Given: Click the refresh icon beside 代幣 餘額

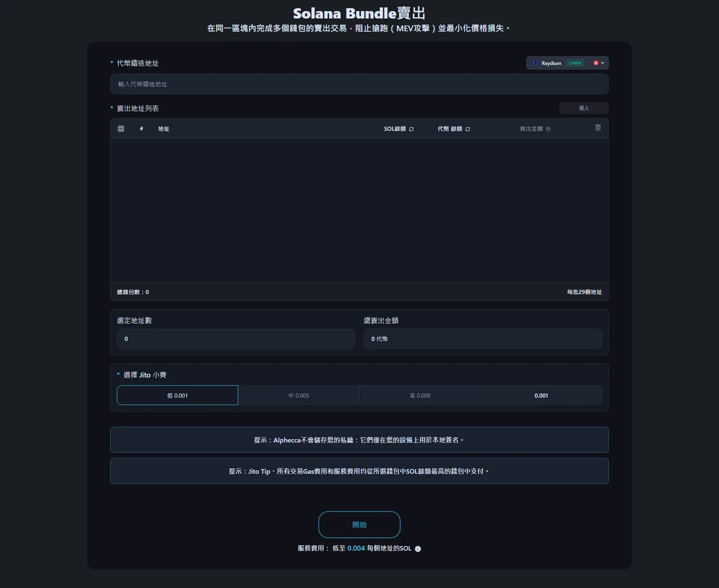Looking at the screenshot, I should click(x=468, y=129).
